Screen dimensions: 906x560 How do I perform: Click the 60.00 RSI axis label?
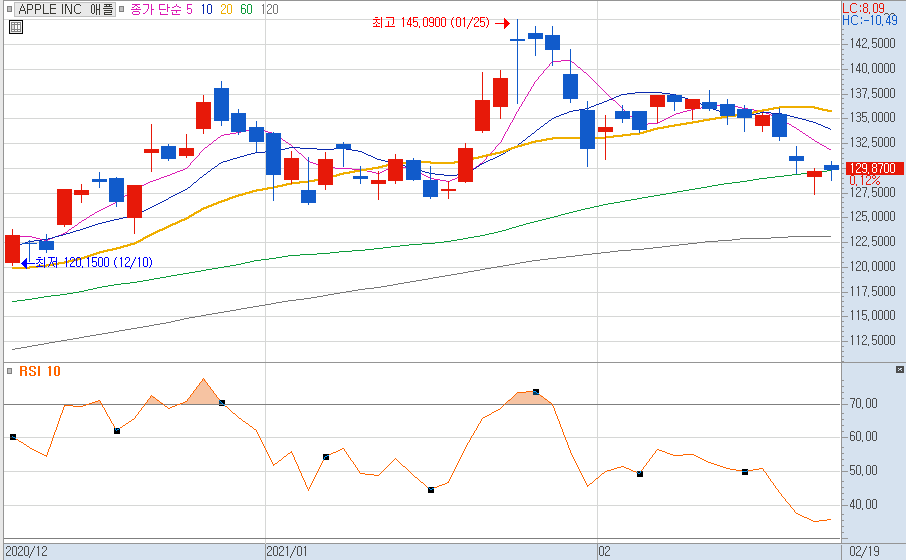coord(864,437)
